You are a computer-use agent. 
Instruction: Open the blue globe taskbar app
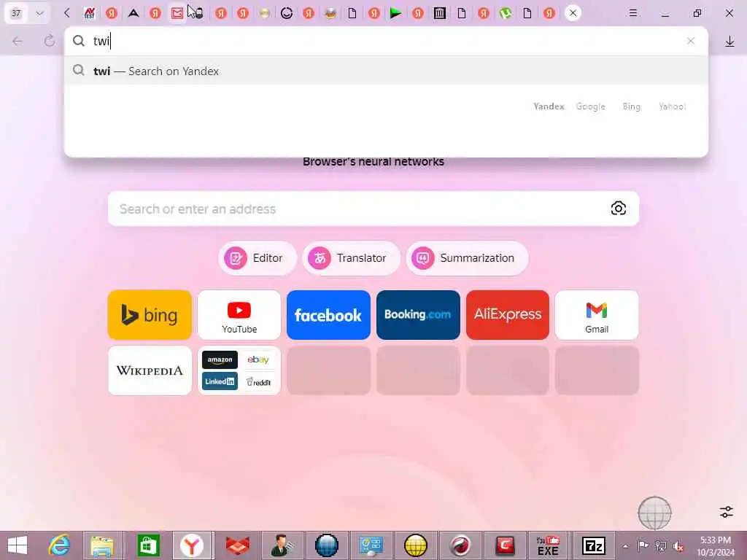point(327,545)
